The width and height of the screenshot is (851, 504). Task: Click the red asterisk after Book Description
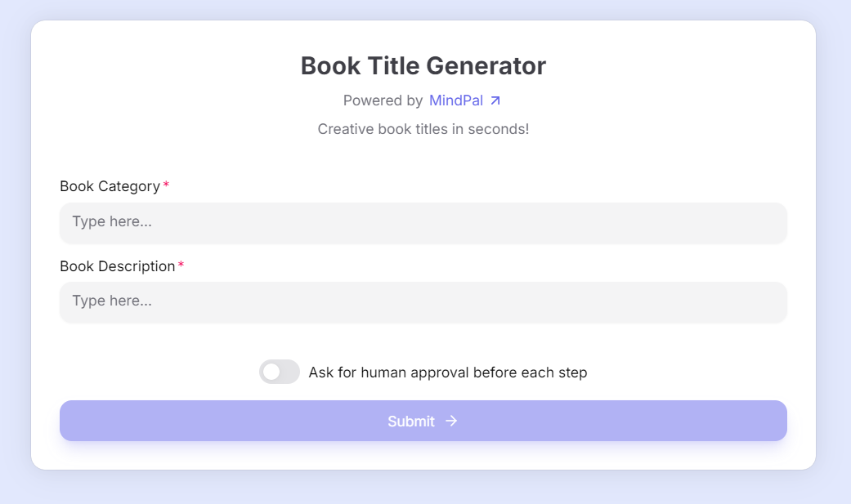pos(181,266)
